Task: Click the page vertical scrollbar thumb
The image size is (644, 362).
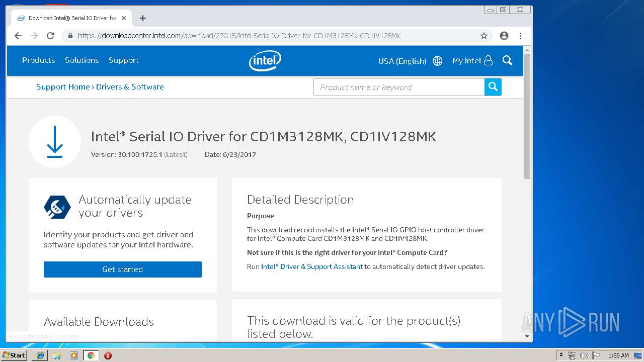Action: click(x=527, y=116)
